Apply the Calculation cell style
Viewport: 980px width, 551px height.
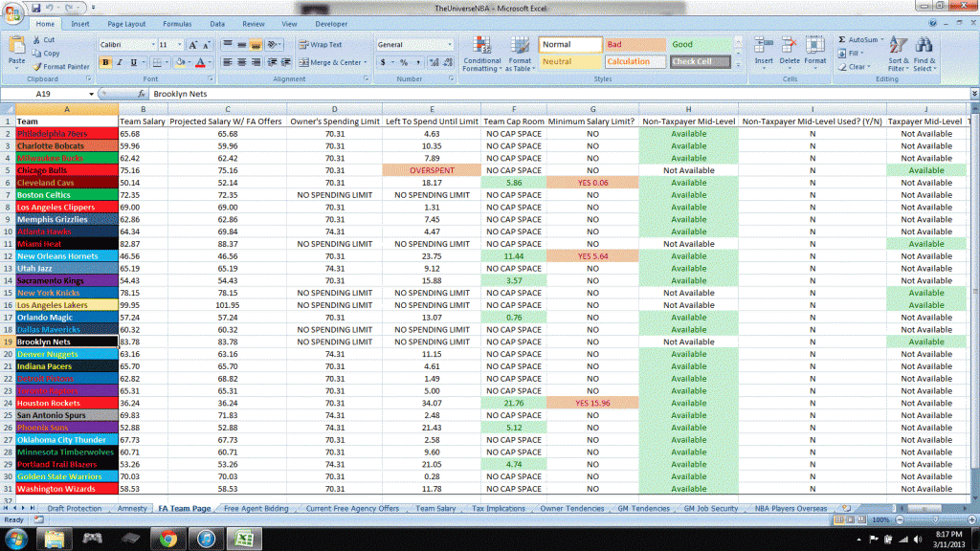635,62
